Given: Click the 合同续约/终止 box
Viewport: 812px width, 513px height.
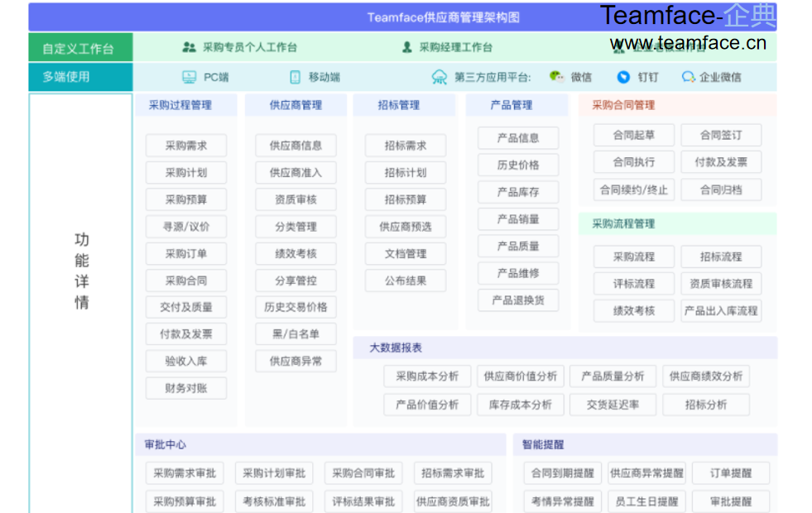Looking at the screenshot, I should (x=634, y=189).
